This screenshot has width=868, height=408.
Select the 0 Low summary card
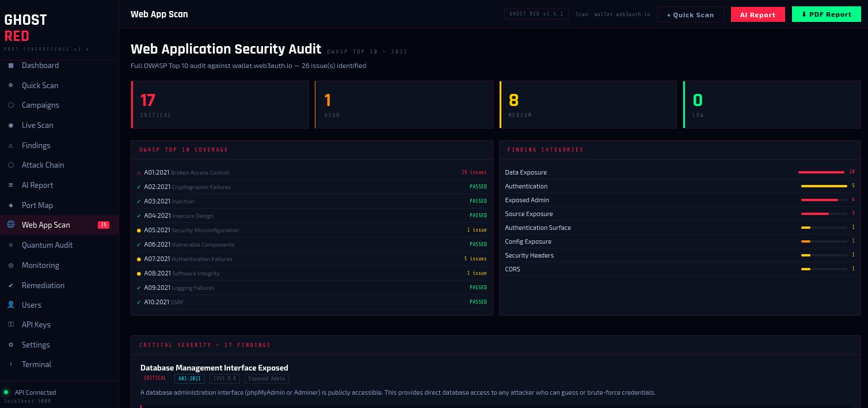[x=772, y=104]
